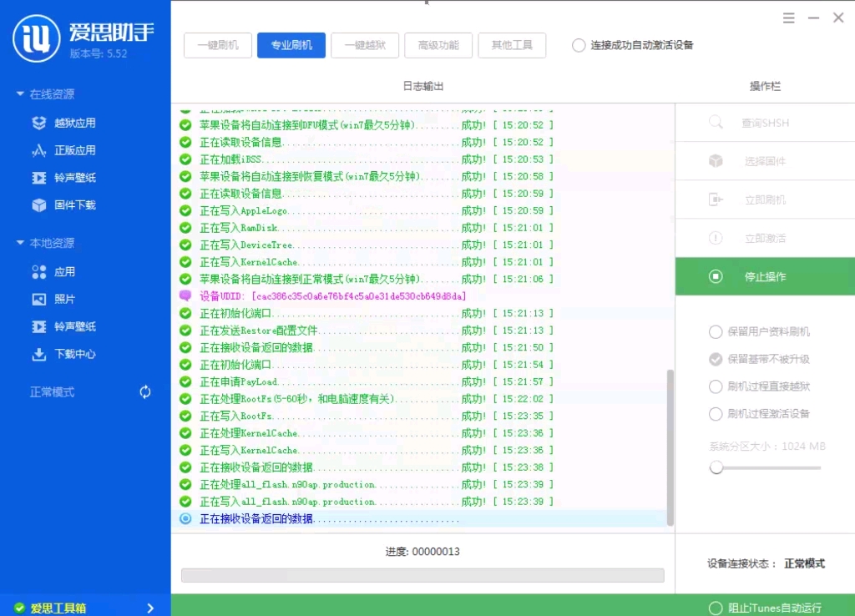Click 正在写入RamDisk log line

pyautogui.click(x=377, y=228)
